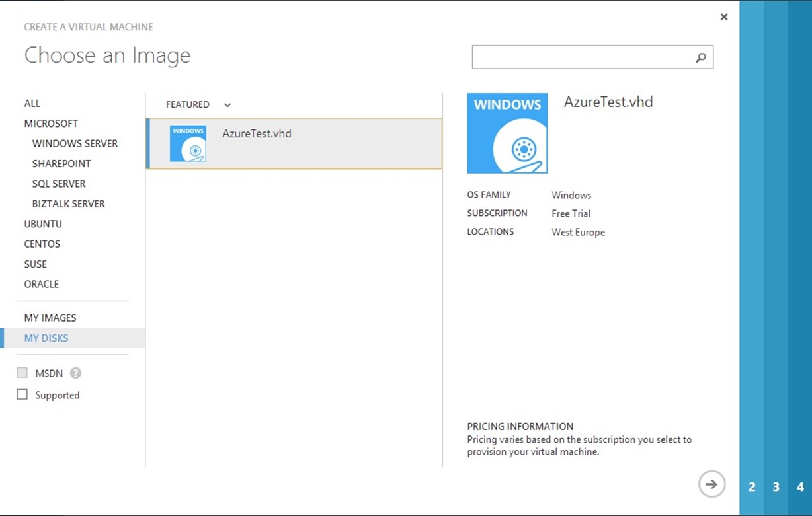This screenshot has height=516, width=812.
Task: Select the UBUNTU category
Action: (43, 224)
